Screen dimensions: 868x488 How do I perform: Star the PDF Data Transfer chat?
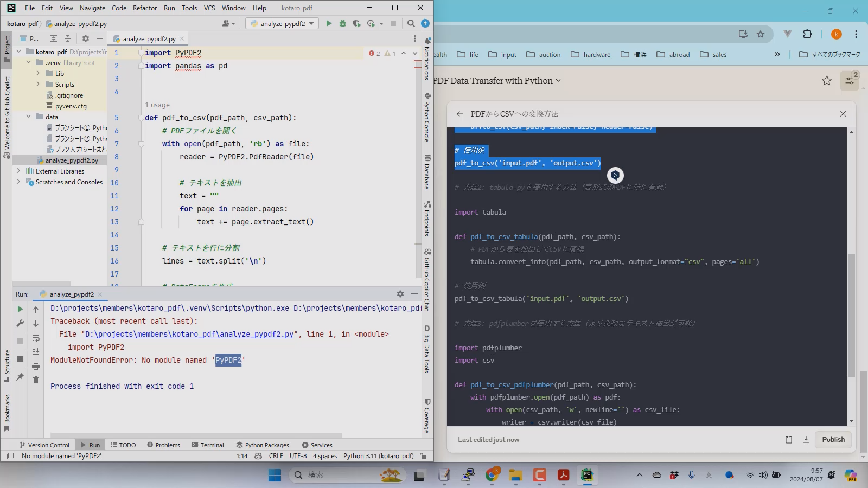(826, 81)
